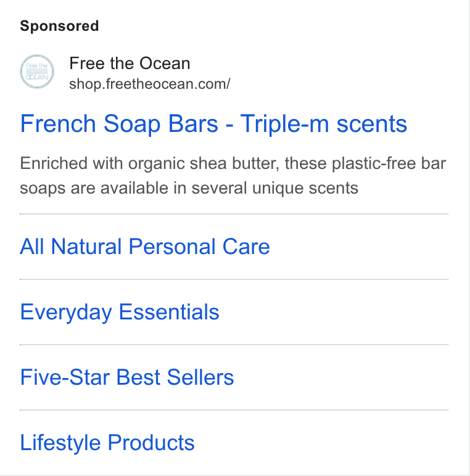Open the French Soap Bars ad headline
The width and height of the screenshot is (470, 476).
point(213,124)
